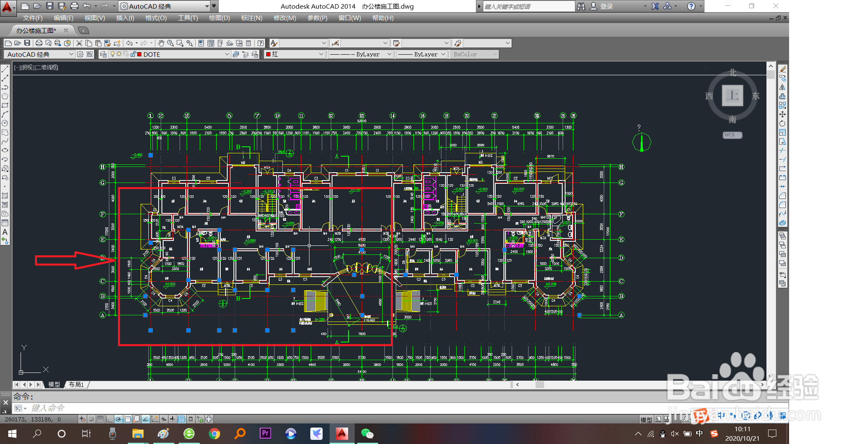868x444 pixels.
Task: Click the Autodesk Exchange X icon
Action: (x=655, y=6)
